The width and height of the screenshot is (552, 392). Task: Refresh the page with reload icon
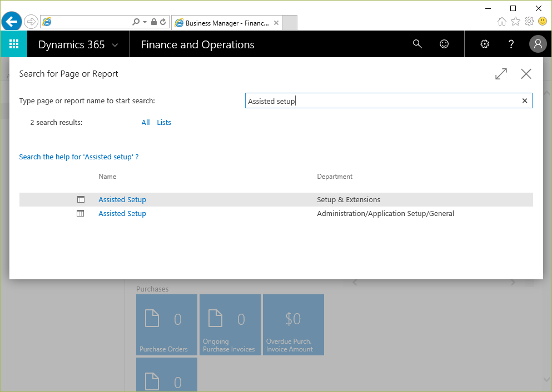point(163,22)
